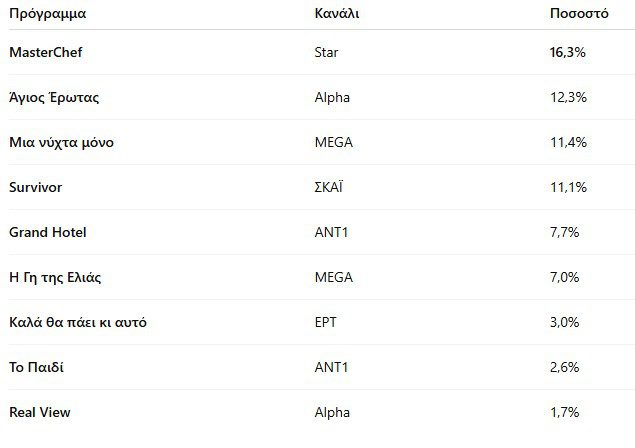Select the 16,3% percentage value
Viewport: 635px width, 448px height.
pyautogui.click(x=567, y=52)
